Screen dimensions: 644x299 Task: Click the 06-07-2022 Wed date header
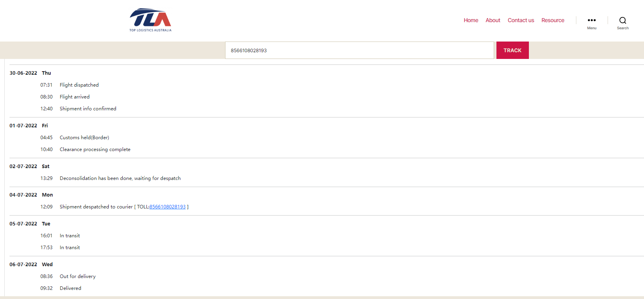pos(31,265)
